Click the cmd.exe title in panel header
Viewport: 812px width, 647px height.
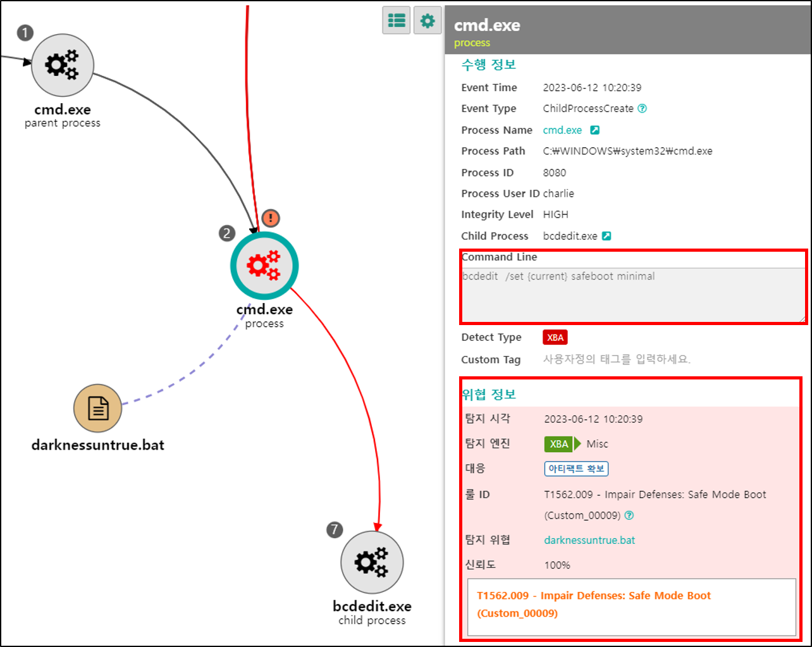[x=487, y=25]
